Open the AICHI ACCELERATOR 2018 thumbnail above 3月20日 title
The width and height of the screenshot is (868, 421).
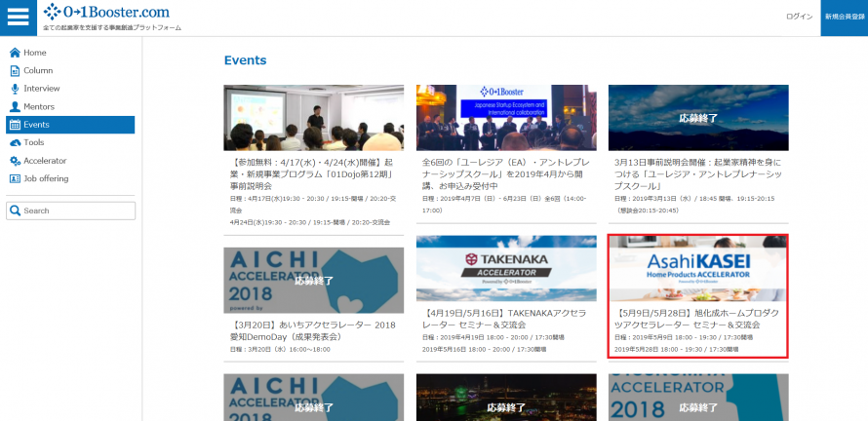pos(314,281)
